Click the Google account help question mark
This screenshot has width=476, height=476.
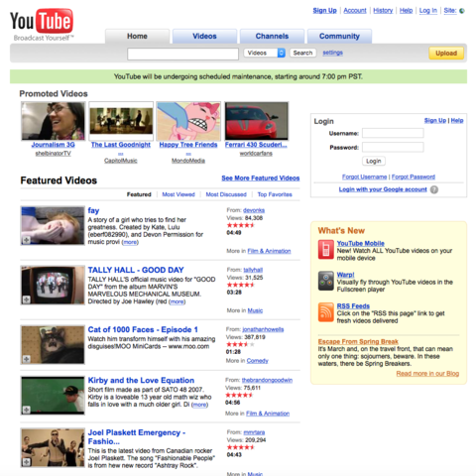click(x=434, y=189)
